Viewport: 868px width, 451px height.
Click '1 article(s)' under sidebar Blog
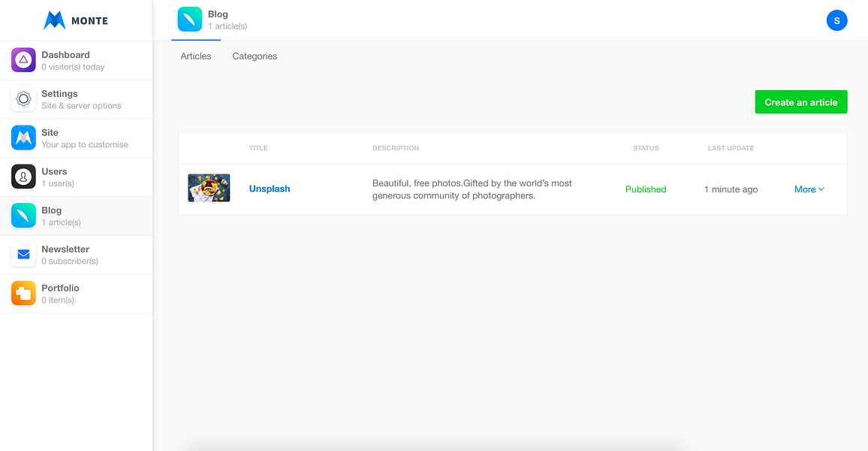[61, 222]
